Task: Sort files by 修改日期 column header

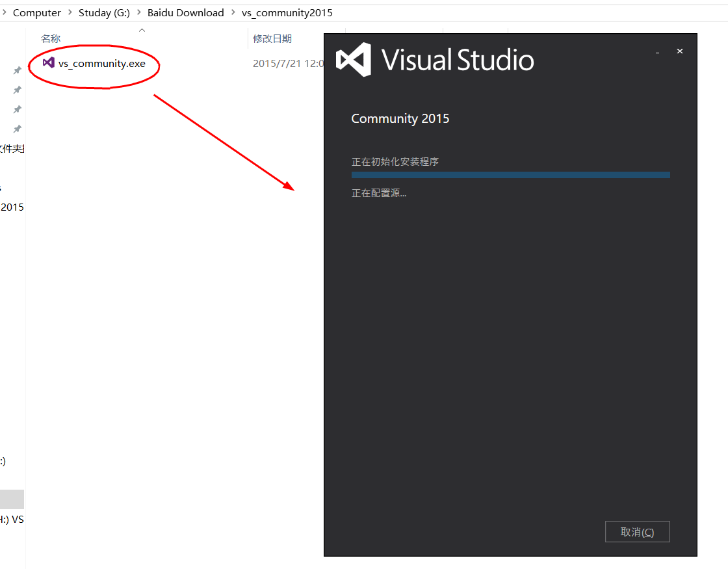Action: tap(272, 39)
